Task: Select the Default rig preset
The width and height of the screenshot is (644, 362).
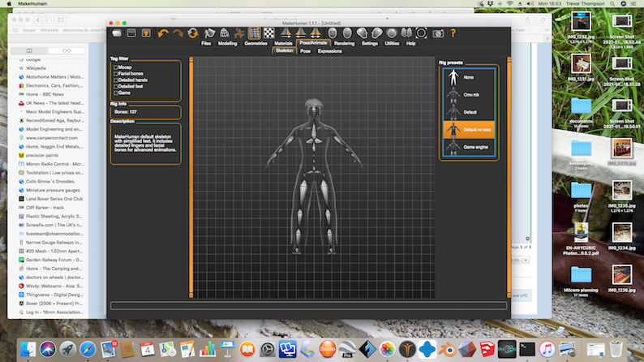Action: [469, 112]
